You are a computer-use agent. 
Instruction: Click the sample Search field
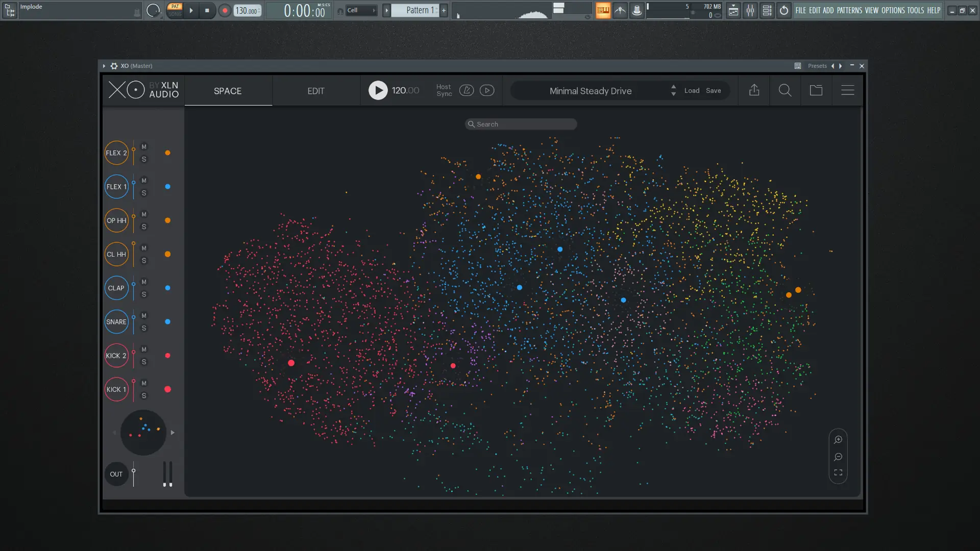(521, 124)
